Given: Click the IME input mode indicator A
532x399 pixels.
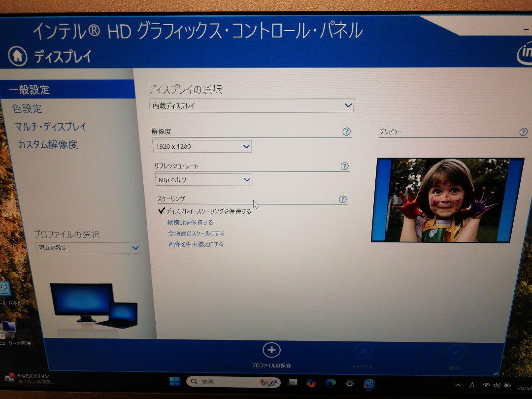Looking at the screenshot, I should (x=471, y=385).
